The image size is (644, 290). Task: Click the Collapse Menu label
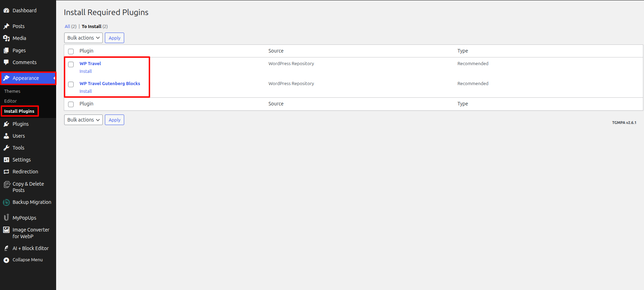tap(28, 260)
